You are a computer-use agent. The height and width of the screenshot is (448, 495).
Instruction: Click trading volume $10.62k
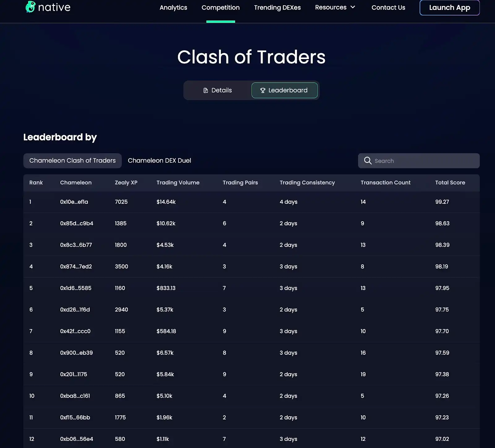(166, 223)
